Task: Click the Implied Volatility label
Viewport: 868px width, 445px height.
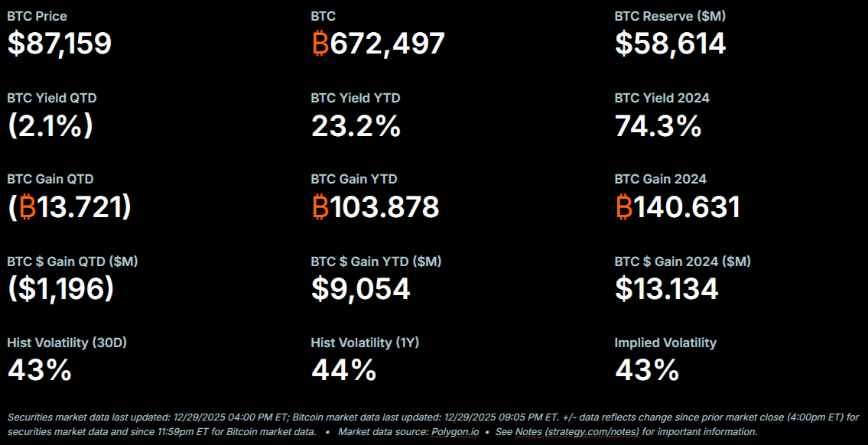Action: tap(665, 343)
